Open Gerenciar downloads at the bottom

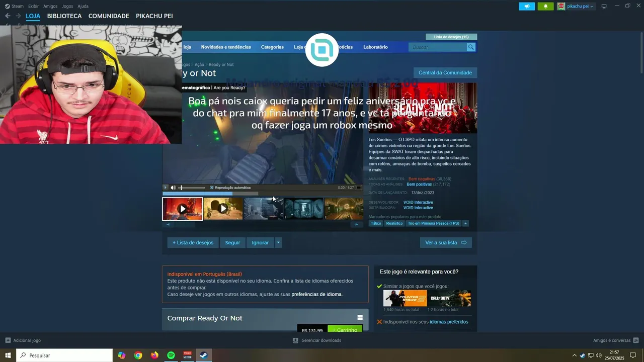(317, 340)
